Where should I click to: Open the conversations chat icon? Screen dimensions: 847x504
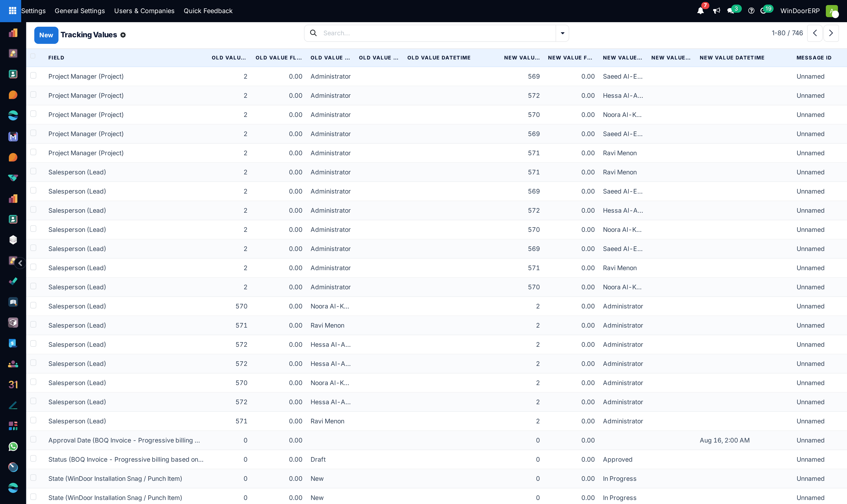click(x=731, y=11)
